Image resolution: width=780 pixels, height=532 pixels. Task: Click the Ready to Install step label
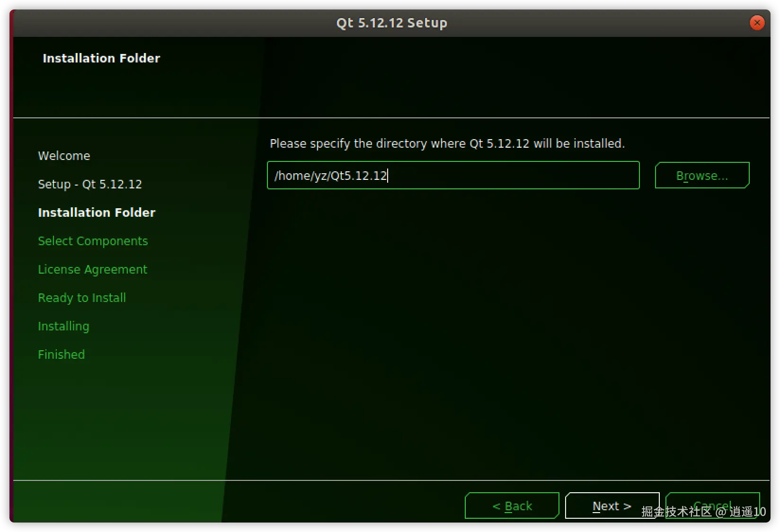[x=82, y=298]
